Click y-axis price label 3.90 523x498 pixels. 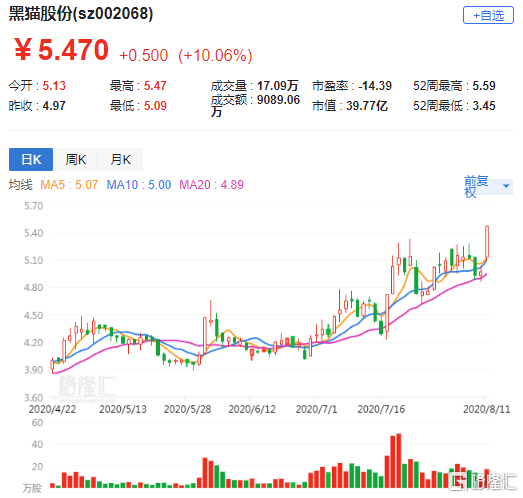point(34,370)
